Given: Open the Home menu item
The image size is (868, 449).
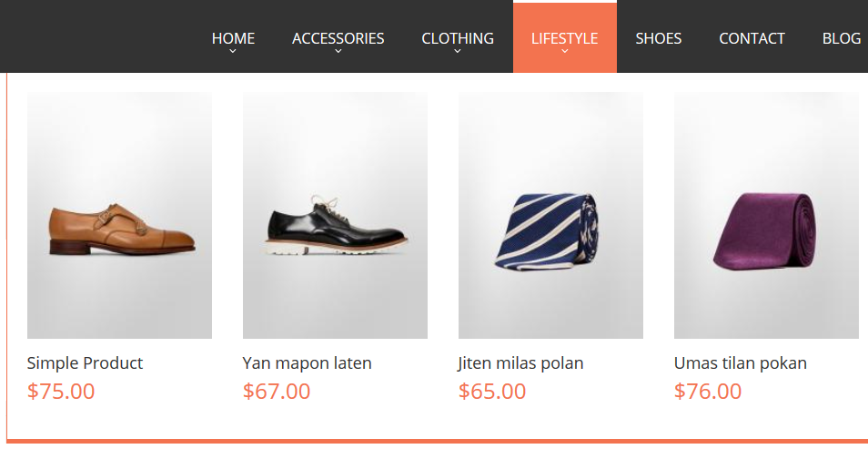Looking at the screenshot, I should pos(233,37).
